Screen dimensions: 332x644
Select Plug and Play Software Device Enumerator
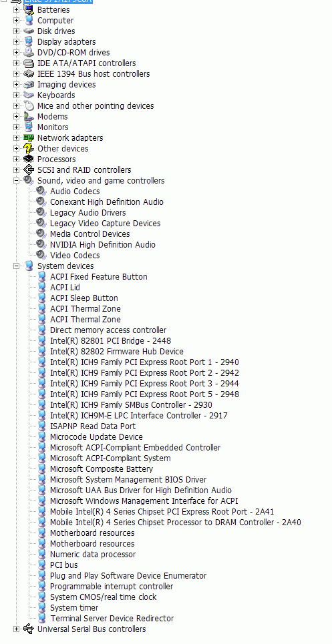tap(128, 575)
